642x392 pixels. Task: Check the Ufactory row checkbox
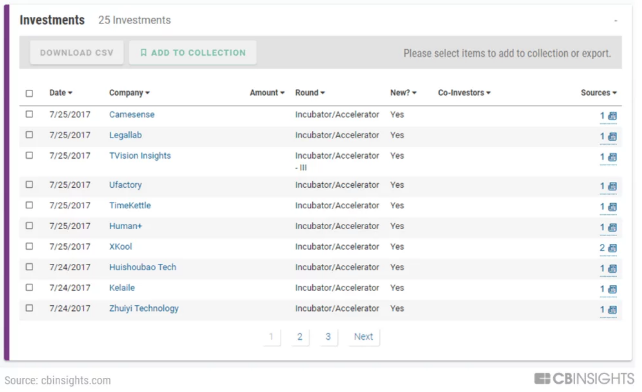point(29,185)
